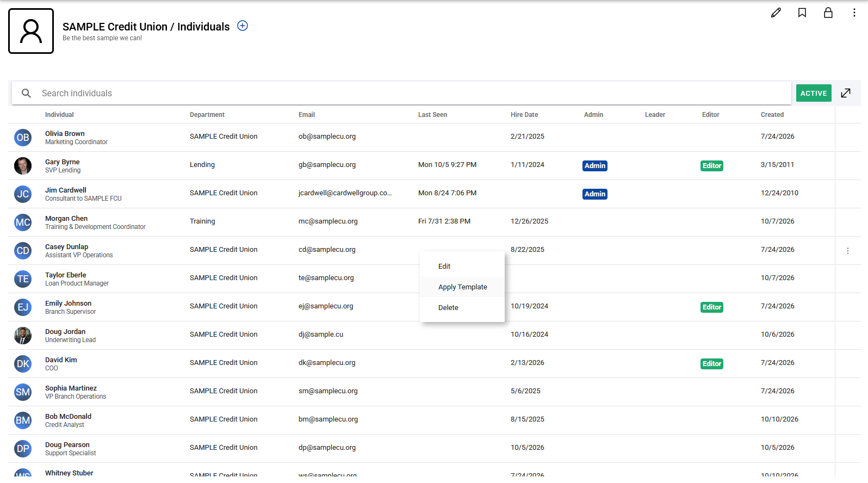Toggle the ACTIVE filter button
This screenshot has height=483, width=868.
(x=814, y=93)
